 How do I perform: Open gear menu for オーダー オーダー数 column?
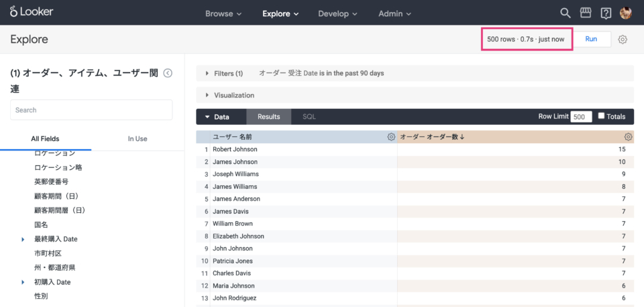[628, 137]
